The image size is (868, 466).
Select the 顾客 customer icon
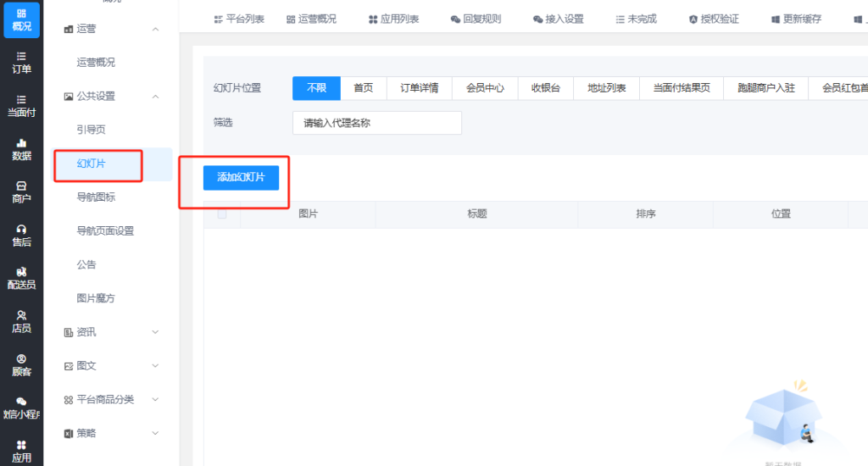21,364
